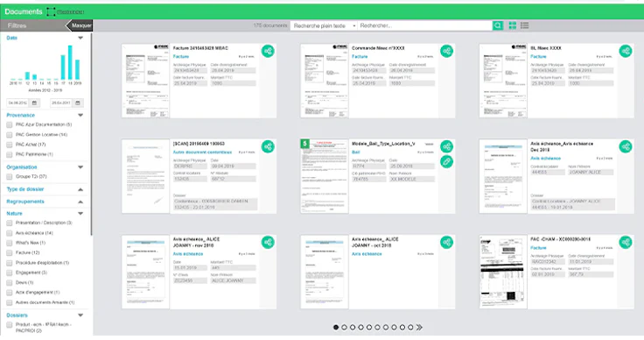Image resolution: width=644 pixels, height=340 pixels.
Task: Share the FAC-CHAM document
Action: 626,242
